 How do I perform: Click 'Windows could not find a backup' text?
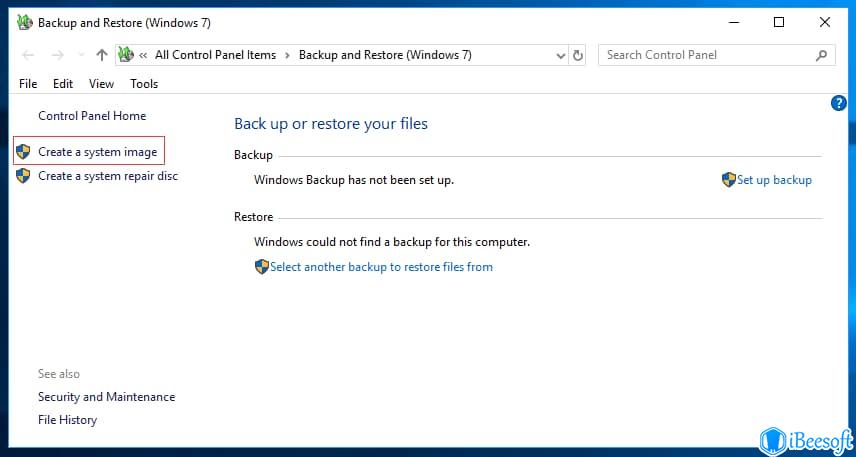(392, 241)
